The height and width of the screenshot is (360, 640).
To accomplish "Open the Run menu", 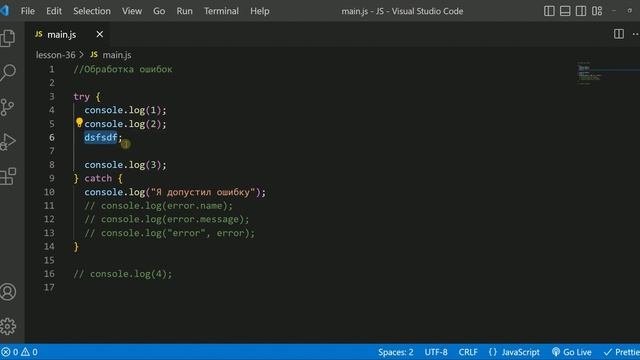I will tap(184, 11).
